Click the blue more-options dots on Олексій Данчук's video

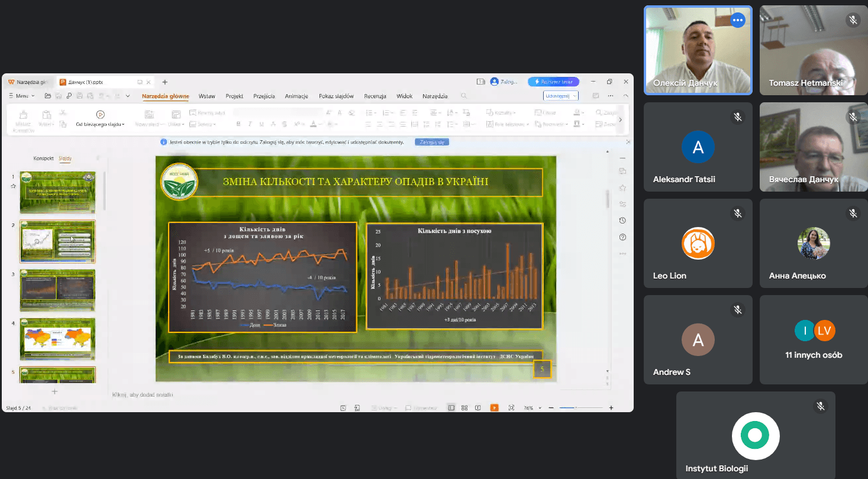click(x=737, y=20)
